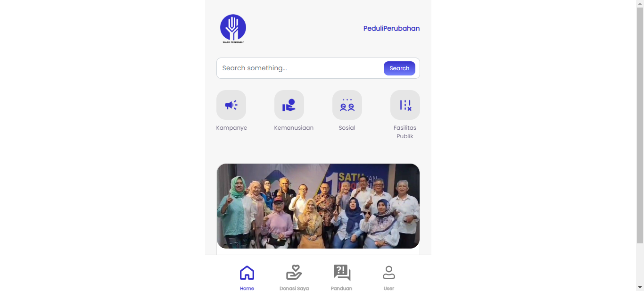Viewport: 644px width, 291px height.
Task: Open Donasi Saya heart-hand icon
Action: click(294, 273)
